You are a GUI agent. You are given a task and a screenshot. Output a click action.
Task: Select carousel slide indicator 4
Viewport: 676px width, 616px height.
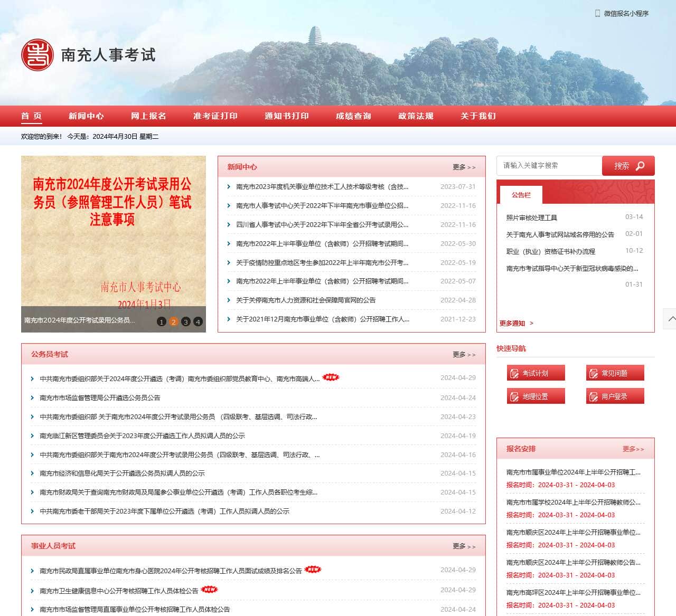point(198,321)
